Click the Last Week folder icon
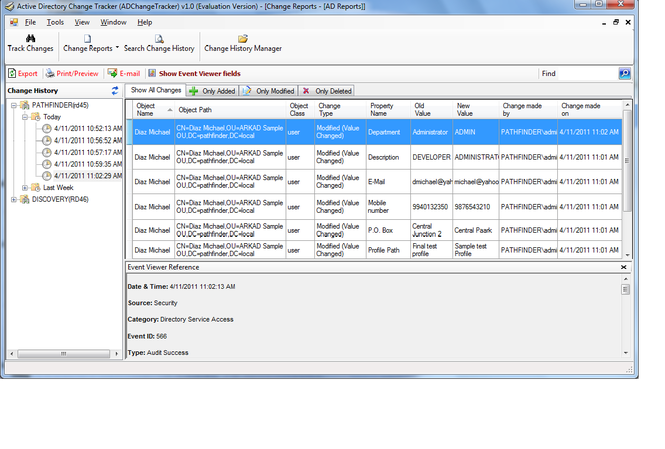Viewport: 665px width, 449px height. (x=36, y=187)
